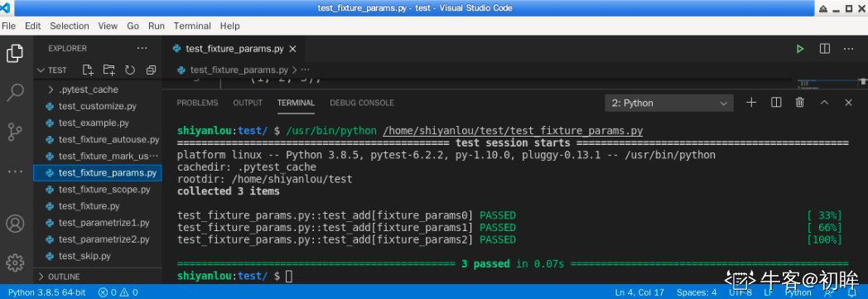The width and height of the screenshot is (868, 299).
Task: Create a new folder in explorer
Action: [x=109, y=70]
